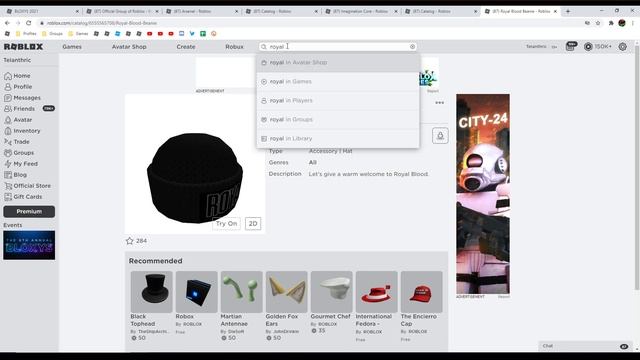Screen dimensions: 640x360
Task: Open the Avatar editor sidebar link
Action: click(x=18, y=120)
